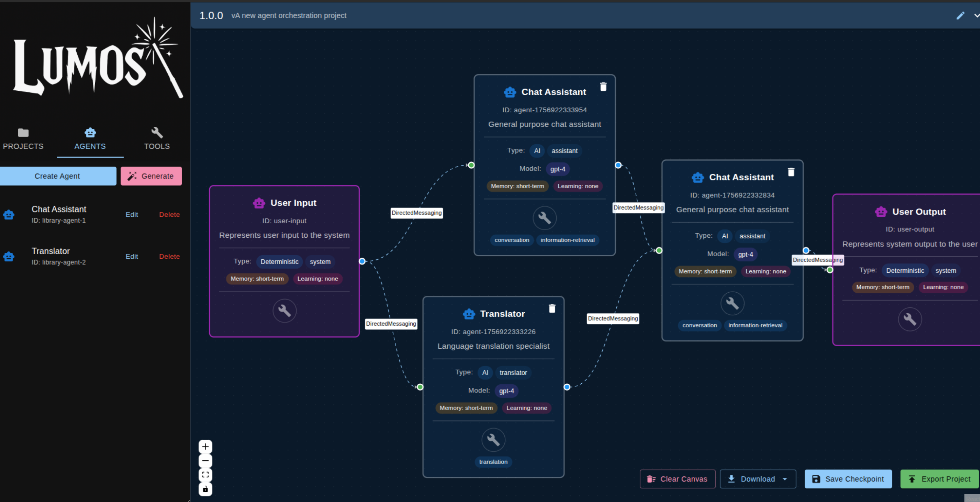
Task: Click the Translator node's trash icon
Action: pos(552,308)
